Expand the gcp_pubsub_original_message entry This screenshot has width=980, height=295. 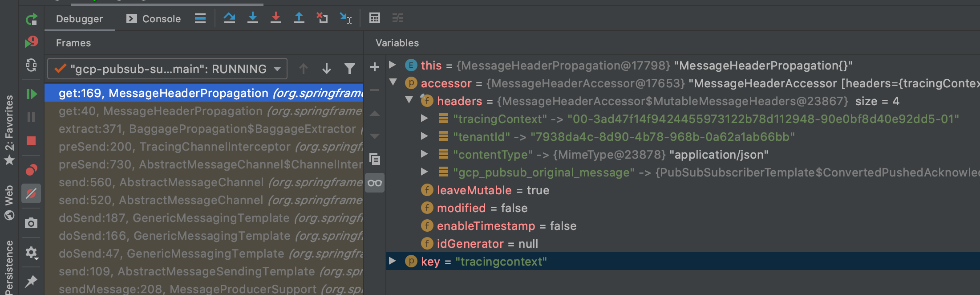pos(425,172)
